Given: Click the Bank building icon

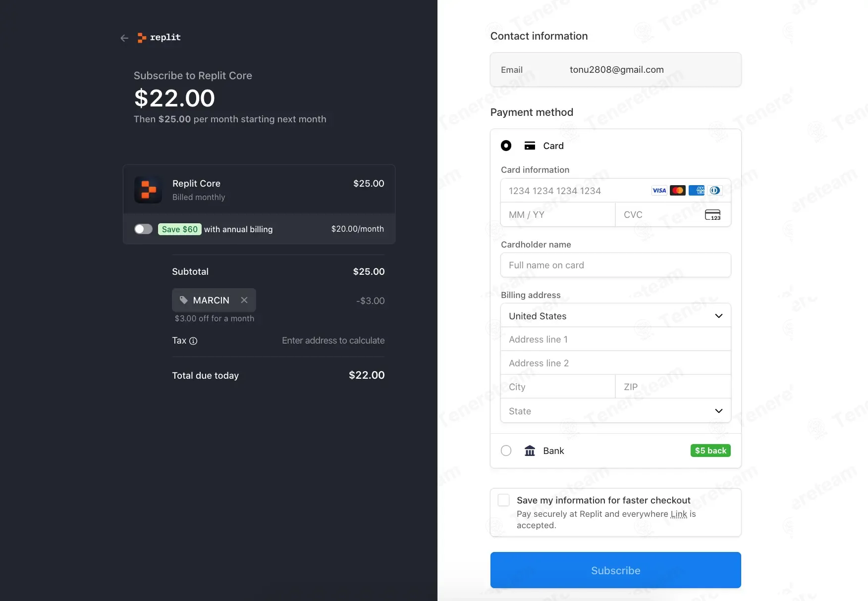Looking at the screenshot, I should tap(530, 451).
